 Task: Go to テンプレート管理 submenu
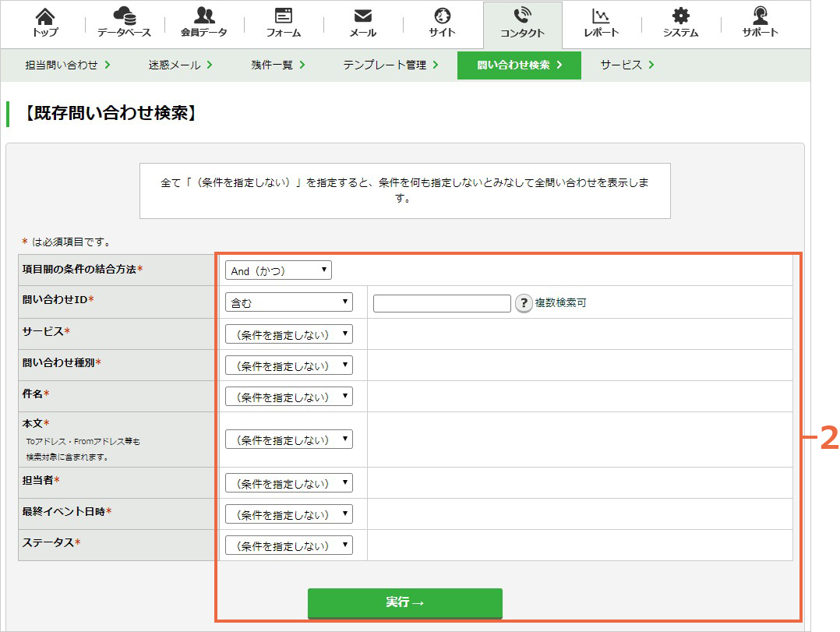coord(390,65)
